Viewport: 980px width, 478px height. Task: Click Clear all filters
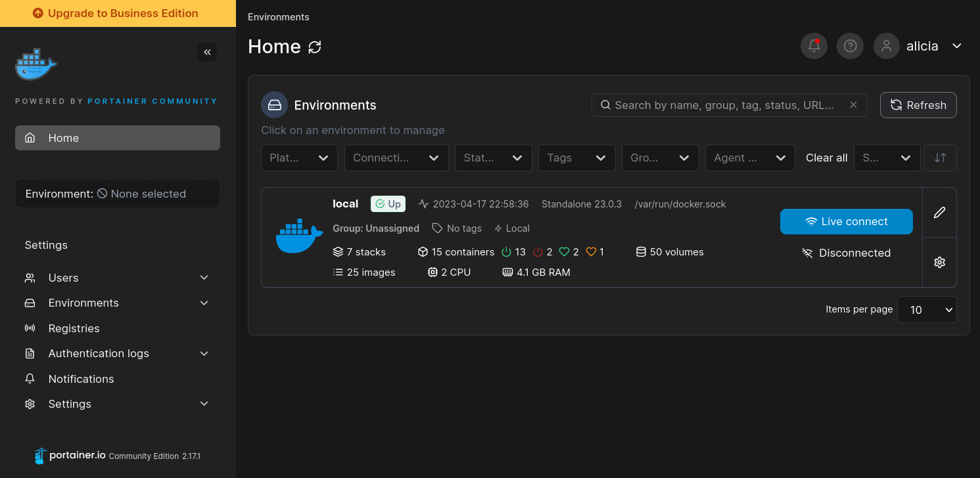point(826,158)
